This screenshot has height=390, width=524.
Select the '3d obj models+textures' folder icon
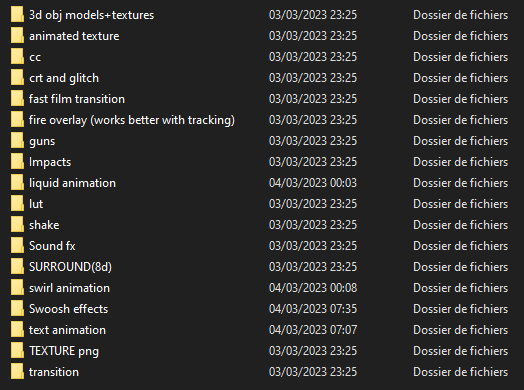[x=17, y=15]
